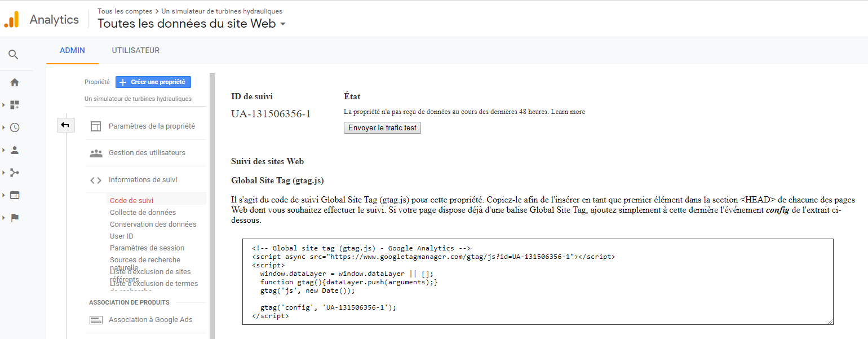Click the gtag('config', ...) code line

click(x=328, y=307)
